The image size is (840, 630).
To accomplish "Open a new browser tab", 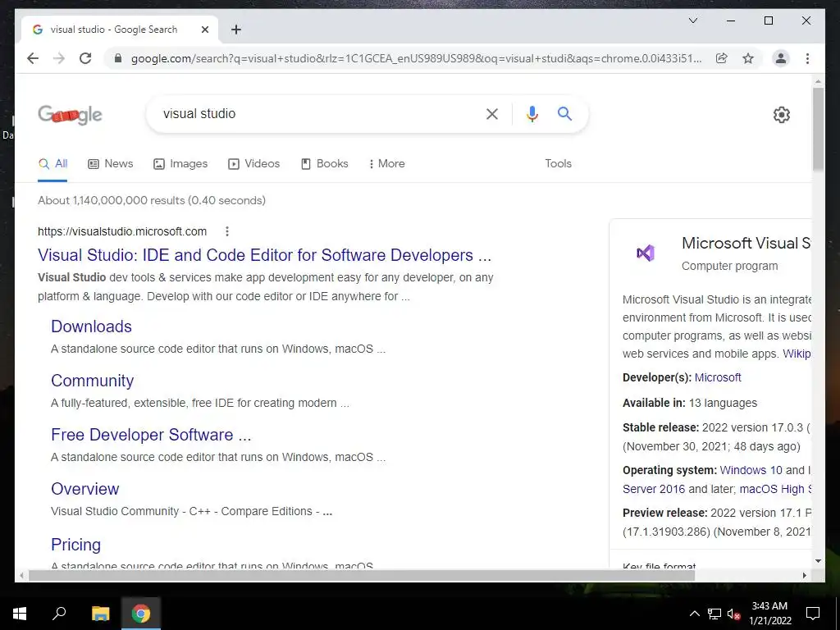I will tap(236, 30).
